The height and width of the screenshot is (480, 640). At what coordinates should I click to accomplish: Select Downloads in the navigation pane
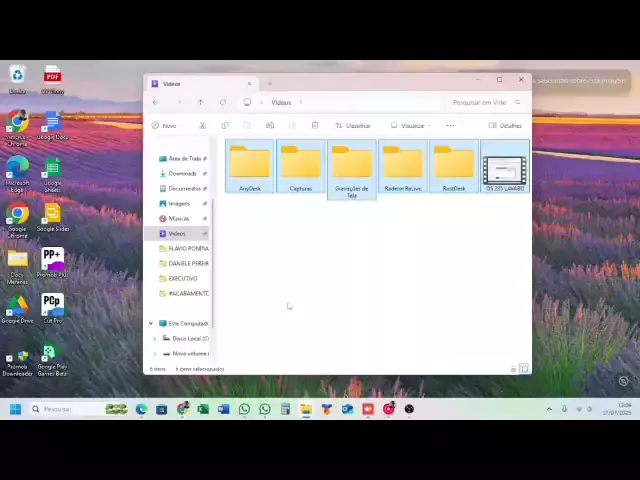pos(182,173)
